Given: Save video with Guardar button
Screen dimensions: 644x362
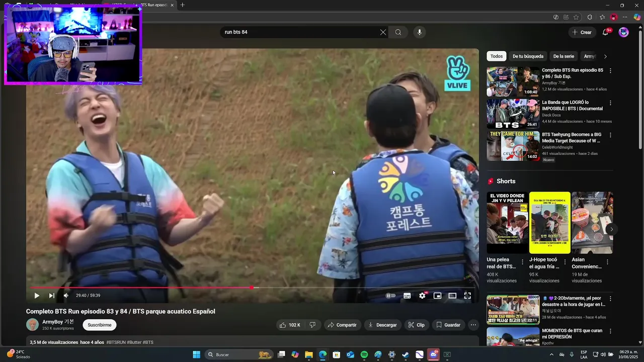Looking at the screenshot, I should point(448,325).
